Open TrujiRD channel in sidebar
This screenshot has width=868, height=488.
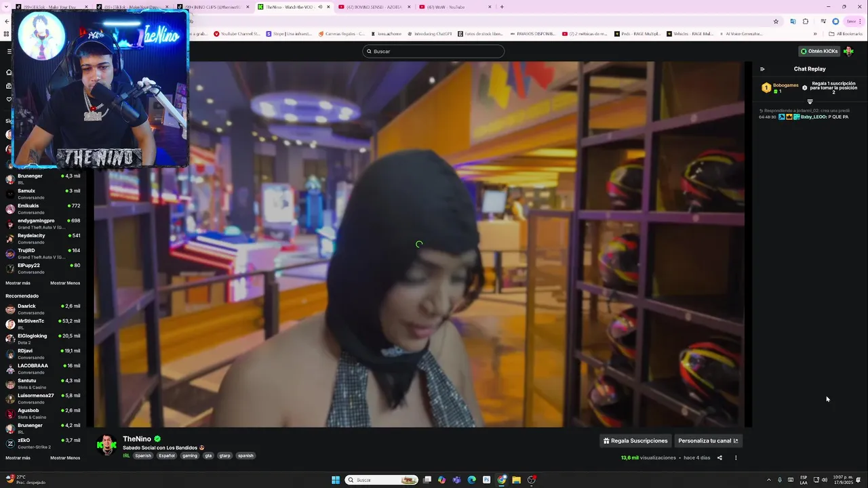[x=43, y=253]
